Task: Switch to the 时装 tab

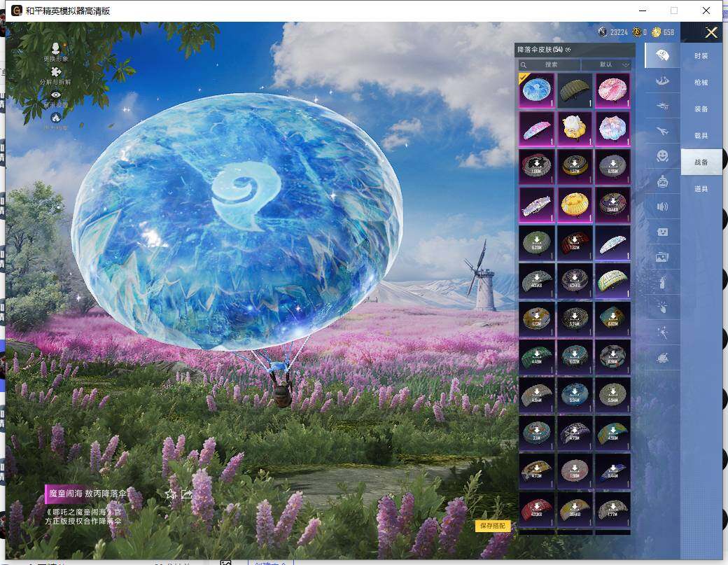Action: [x=701, y=56]
